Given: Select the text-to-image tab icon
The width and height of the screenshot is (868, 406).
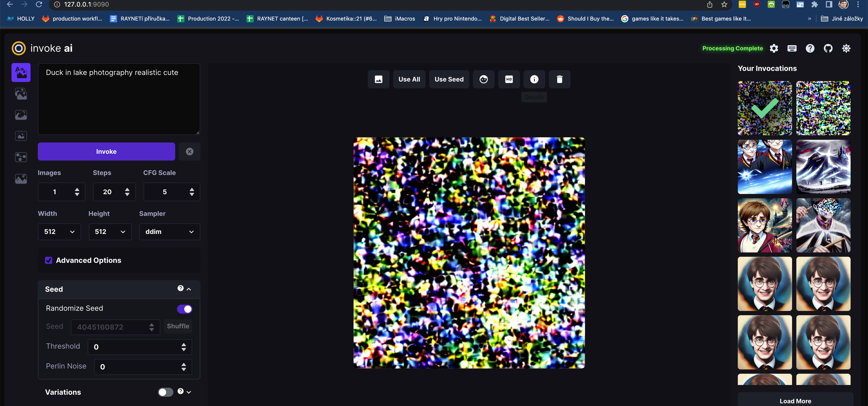Looking at the screenshot, I should pos(21,72).
